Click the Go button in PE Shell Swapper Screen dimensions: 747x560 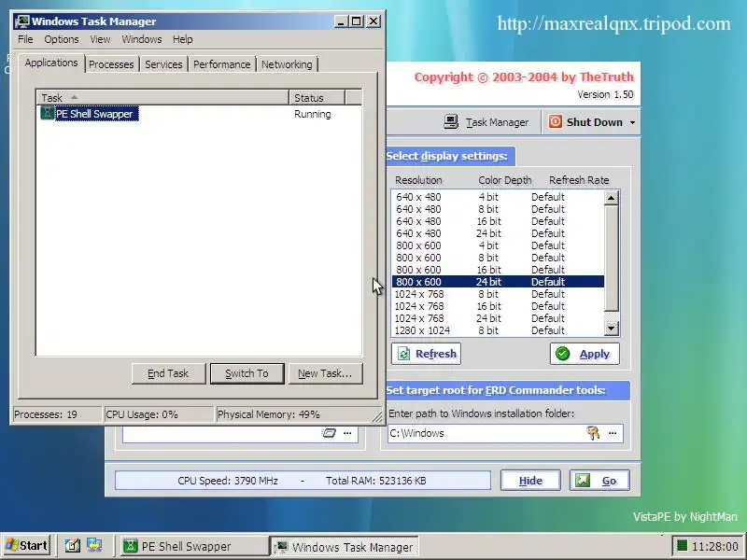(599, 481)
